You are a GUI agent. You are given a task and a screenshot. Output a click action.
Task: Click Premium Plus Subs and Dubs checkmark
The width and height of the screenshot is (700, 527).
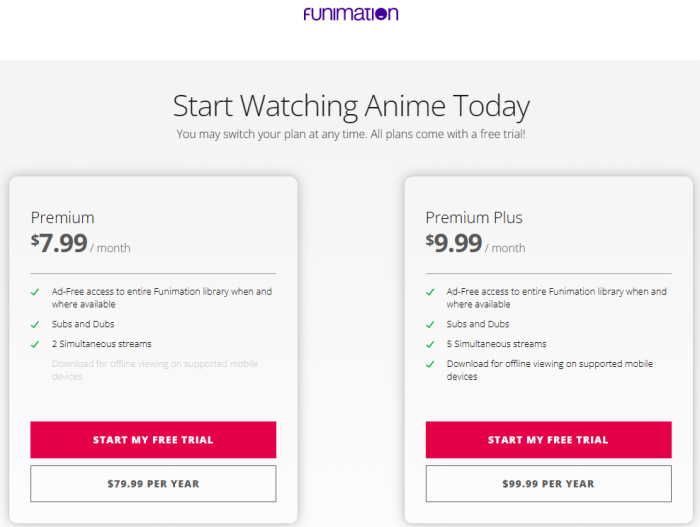(x=430, y=325)
